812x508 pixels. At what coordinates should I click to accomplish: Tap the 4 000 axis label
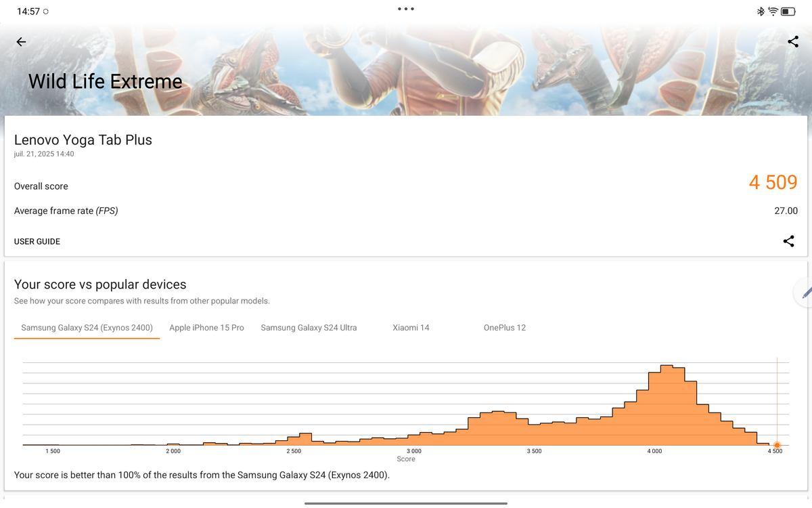point(654,451)
